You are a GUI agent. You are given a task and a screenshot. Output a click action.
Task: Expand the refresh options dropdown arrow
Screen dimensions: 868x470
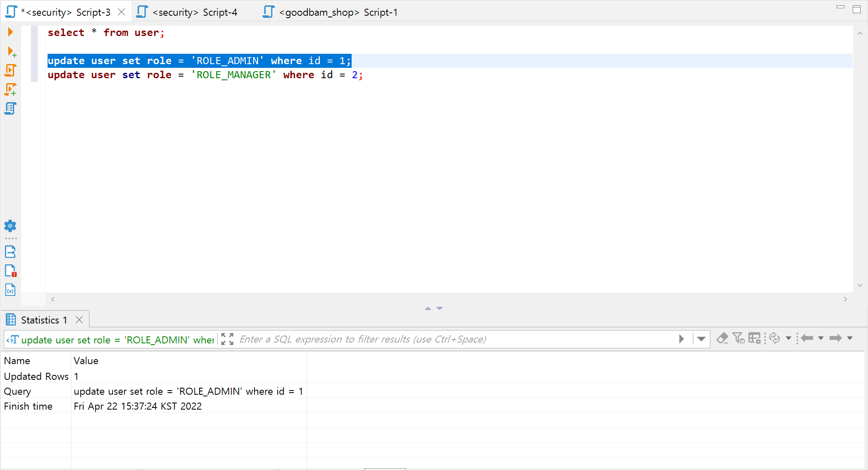click(x=789, y=338)
